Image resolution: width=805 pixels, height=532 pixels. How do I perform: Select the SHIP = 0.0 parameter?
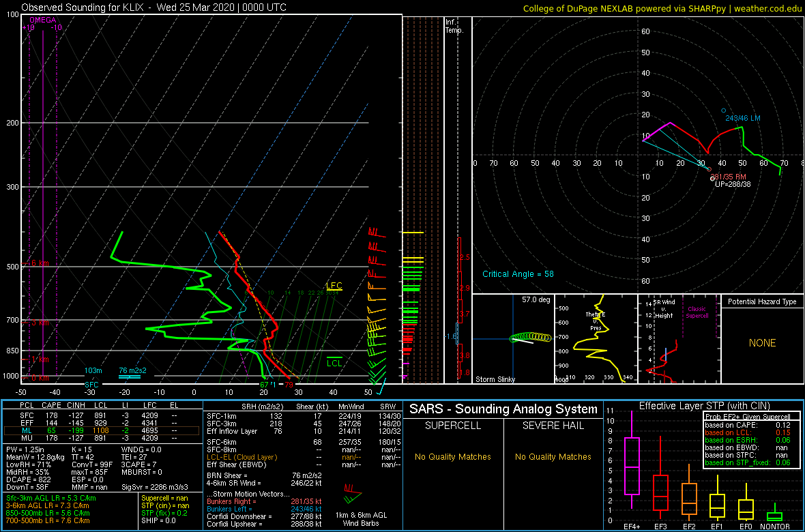coord(158,520)
